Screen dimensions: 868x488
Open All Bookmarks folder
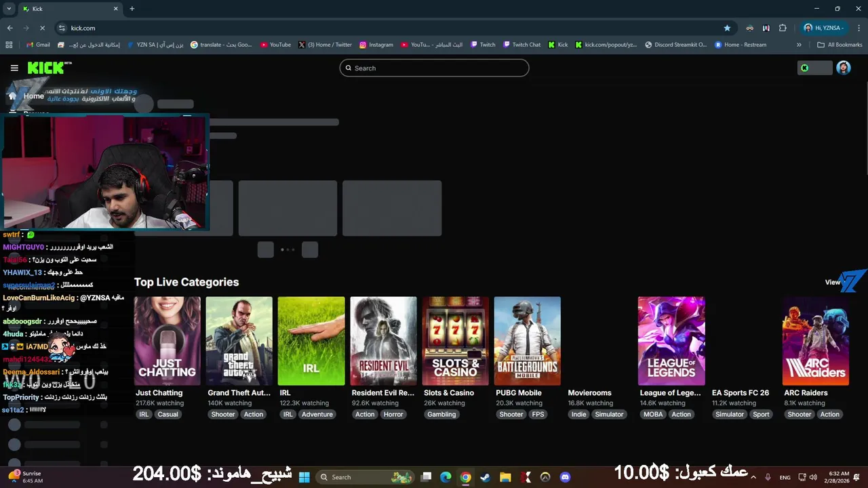(840, 45)
